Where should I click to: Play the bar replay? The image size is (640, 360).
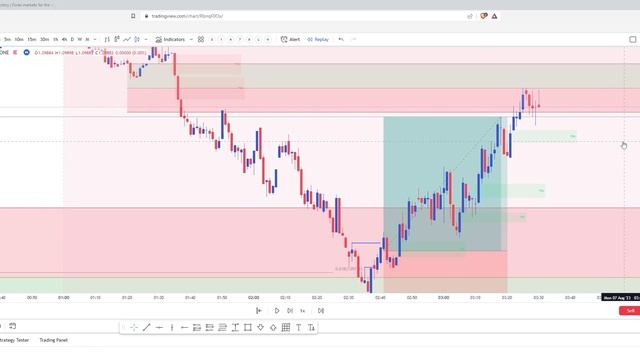[x=277, y=311]
